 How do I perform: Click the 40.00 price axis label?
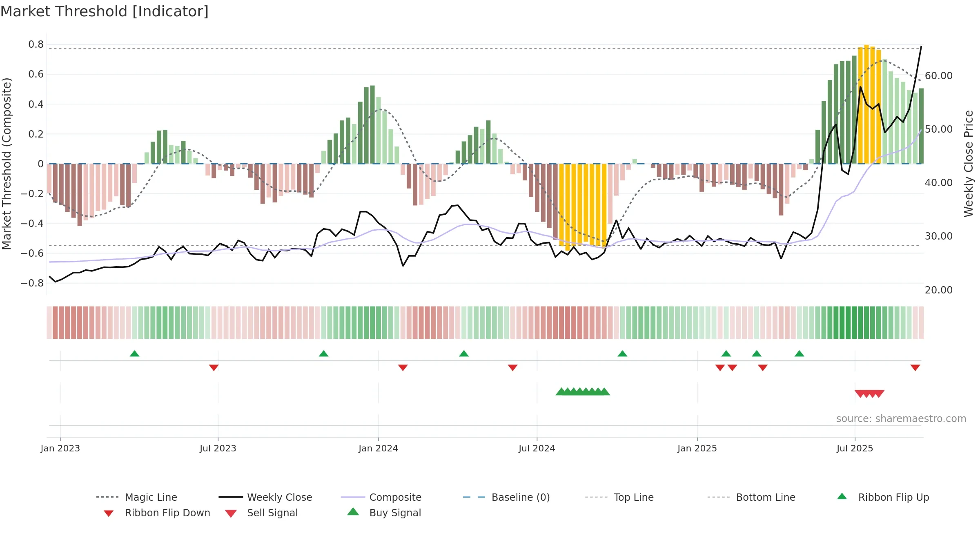pyautogui.click(x=939, y=183)
